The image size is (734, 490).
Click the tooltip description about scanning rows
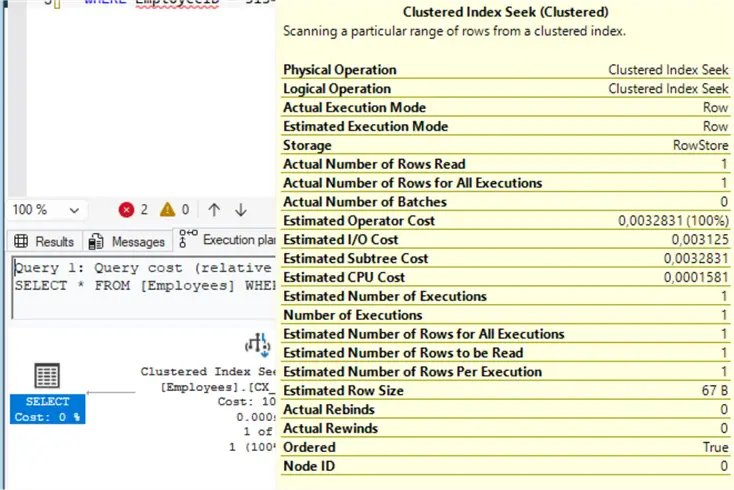454,31
